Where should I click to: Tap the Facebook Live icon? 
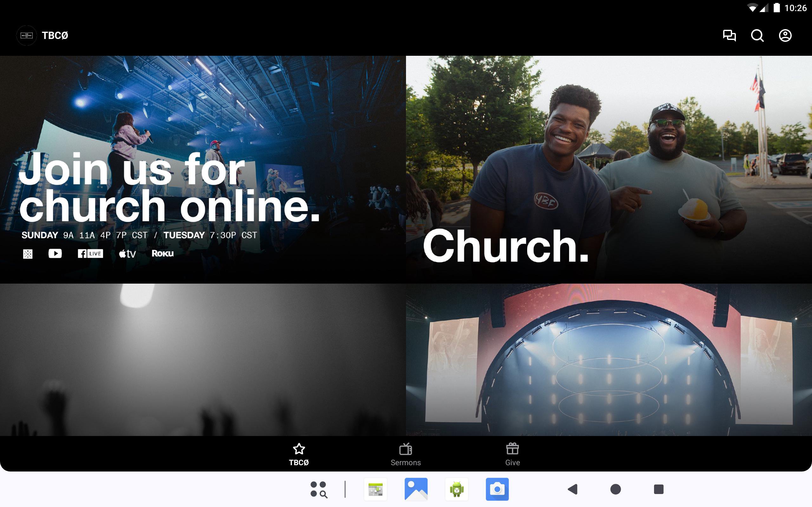pos(90,253)
